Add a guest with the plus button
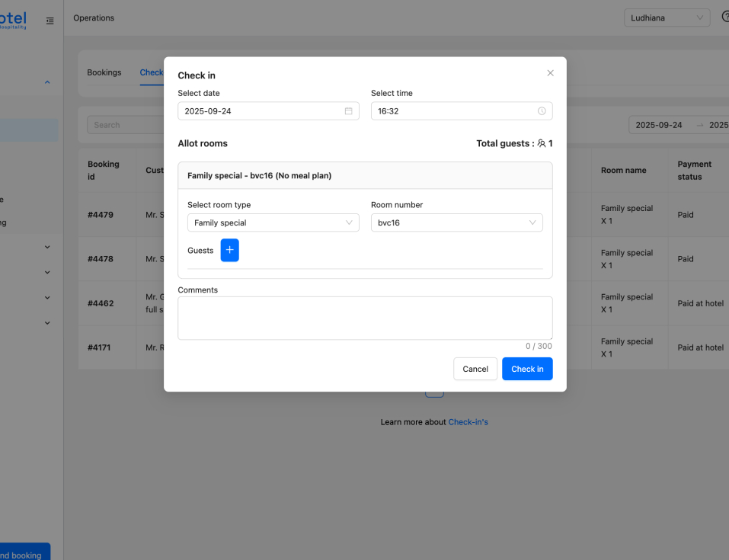This screenshot has width=729, height=560. click(230, 250)
